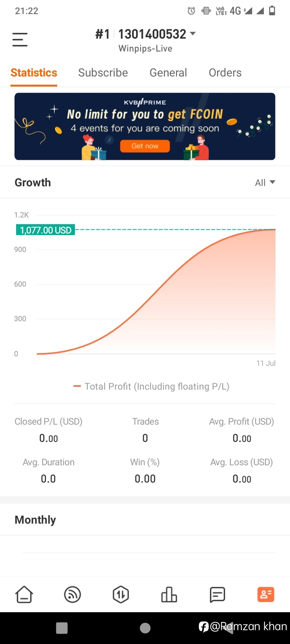Tap the 11 Jul point on growth chart
Viewport: 290px width, 644px height.
266,363
